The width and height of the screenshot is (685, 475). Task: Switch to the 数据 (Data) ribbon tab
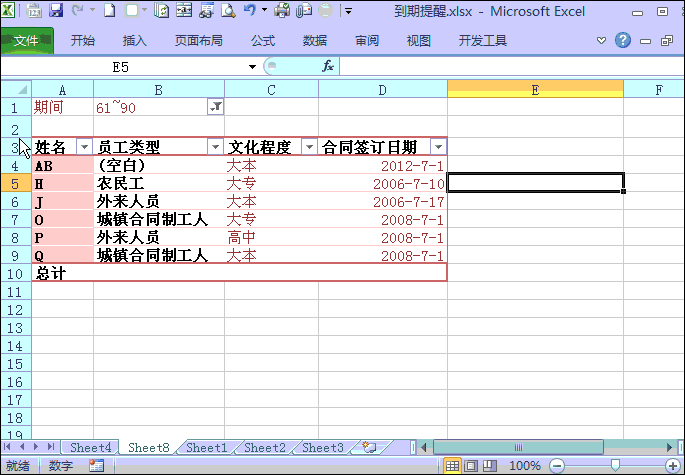tap(315, 41)
